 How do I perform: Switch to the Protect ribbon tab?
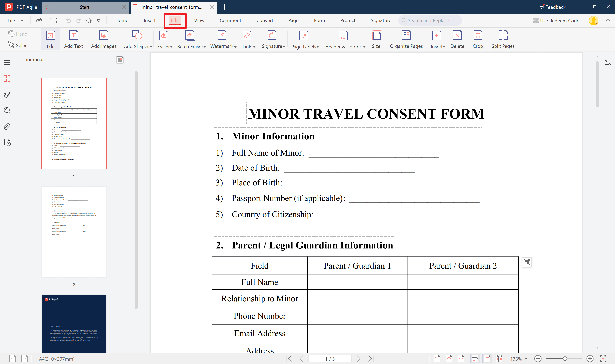point(347,20)
